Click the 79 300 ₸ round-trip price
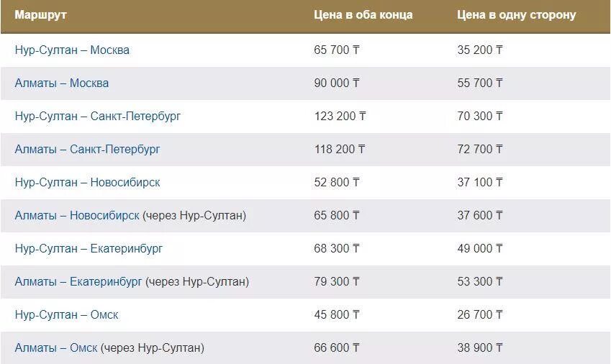The height and width of the screenshot is (364, 611). [x=337, y=281]
